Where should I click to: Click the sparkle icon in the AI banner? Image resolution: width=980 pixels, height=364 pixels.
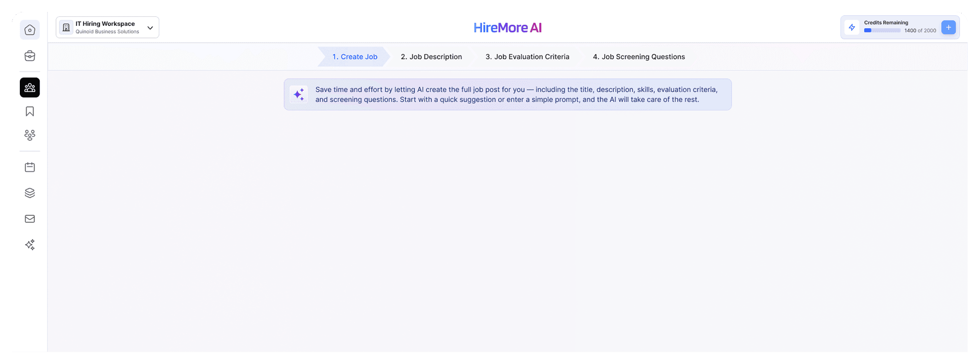299,94
